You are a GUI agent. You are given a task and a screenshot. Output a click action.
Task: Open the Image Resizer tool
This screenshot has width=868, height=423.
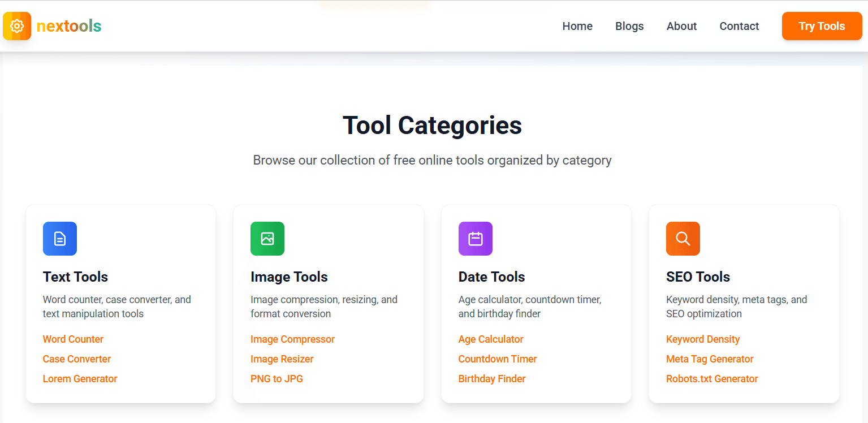click(x=282, y=359)
